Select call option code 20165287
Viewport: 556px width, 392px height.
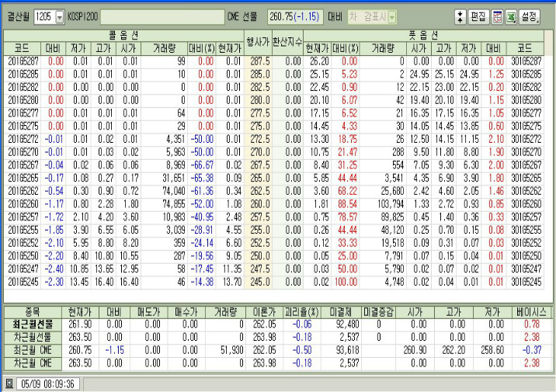pyautogui.click(x=22, y=60)
